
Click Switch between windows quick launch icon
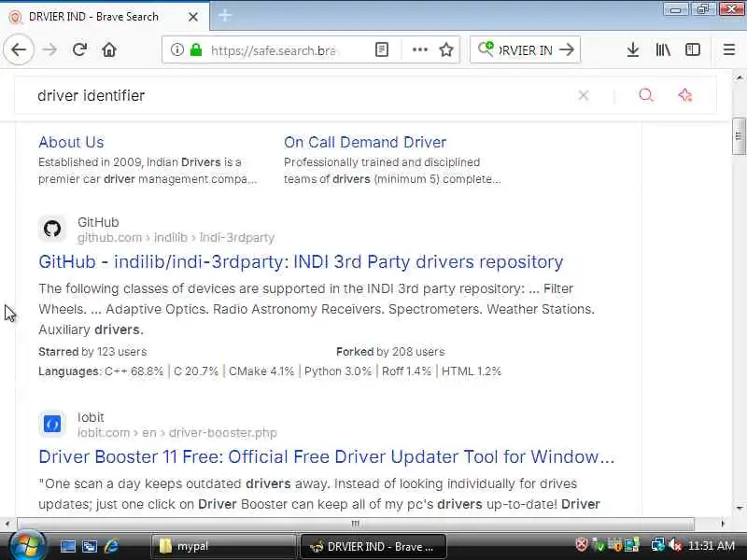tap(90, 546)
